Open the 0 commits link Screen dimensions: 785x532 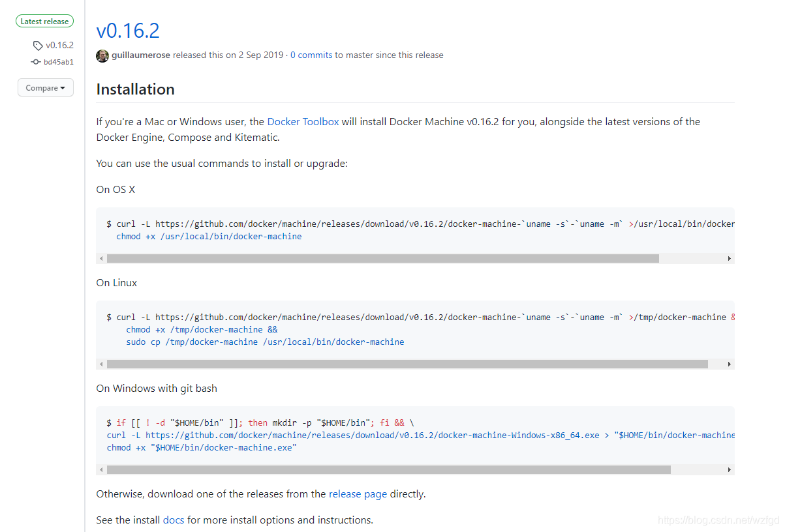click(x=311, y=55)
